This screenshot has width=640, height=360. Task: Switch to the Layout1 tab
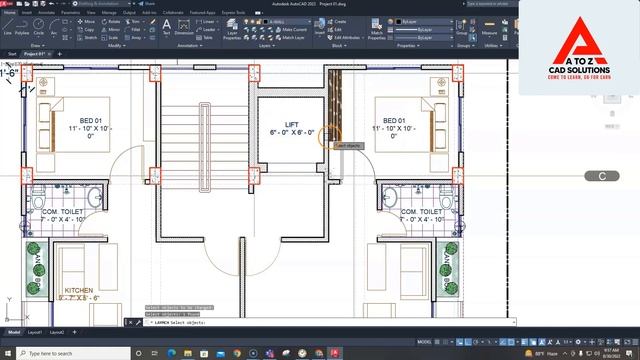point(35,332)
